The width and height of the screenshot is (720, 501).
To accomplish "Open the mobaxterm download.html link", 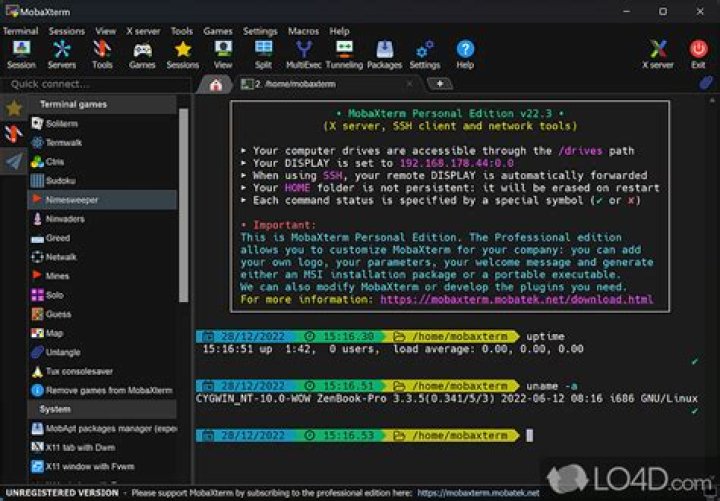I will pos(517,299).
